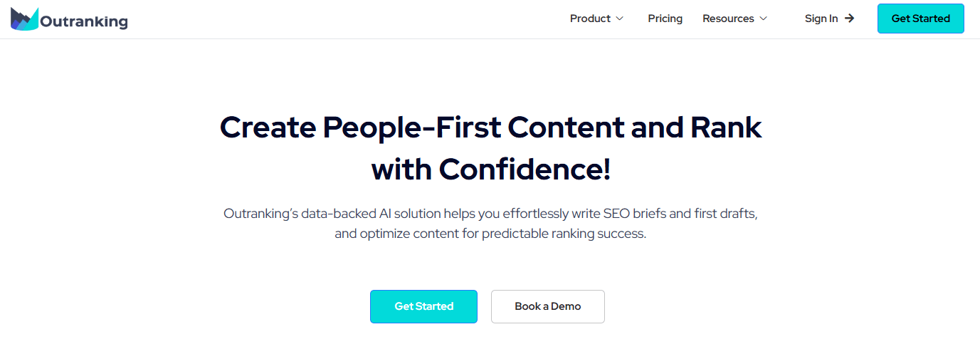The image size is (980, 354).
Task: Click the headline line 'Create People-First Content and Rank'
Action: coord(490,127)
